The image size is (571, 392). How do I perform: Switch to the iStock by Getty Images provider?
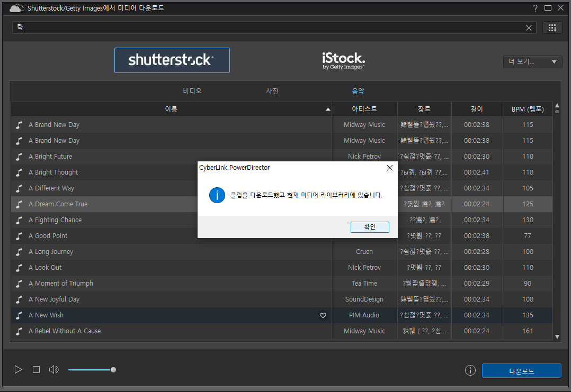(343, 61)
